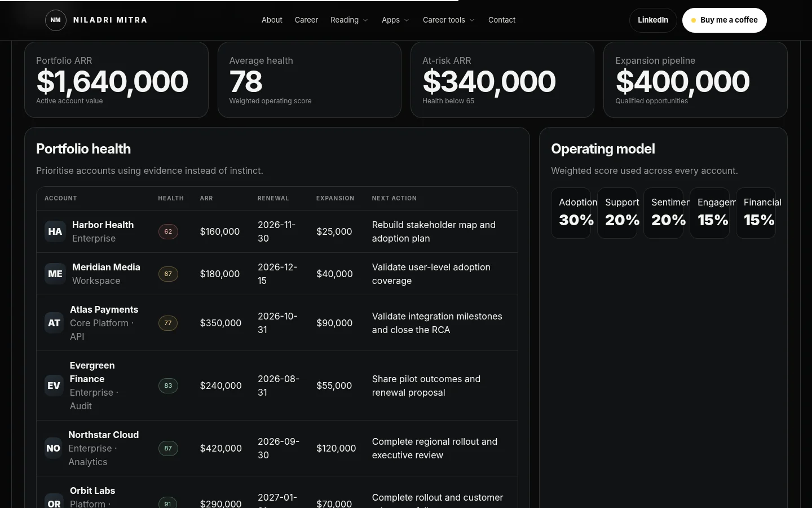Click the $240,000 ARR cell
The height and width of the screenshot is (508, 812).
tap(220, 386)
